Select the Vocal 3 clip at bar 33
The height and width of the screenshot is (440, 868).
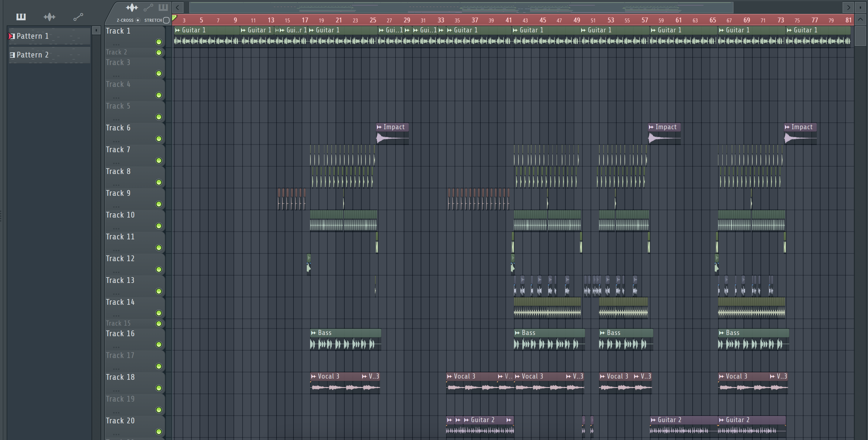[472, 383]
